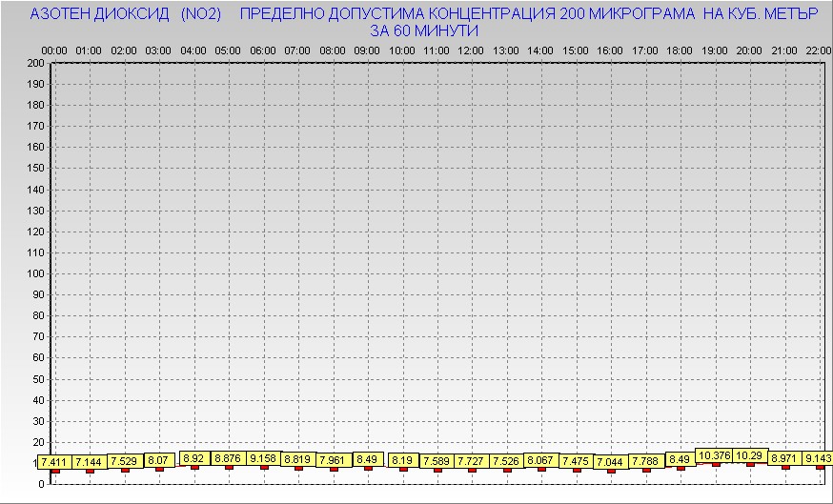Select the red marker under 7.727

coord(472,470)
